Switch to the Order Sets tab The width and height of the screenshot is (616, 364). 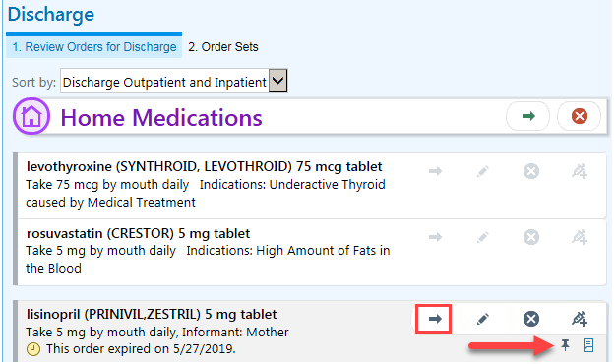point(223,46)
